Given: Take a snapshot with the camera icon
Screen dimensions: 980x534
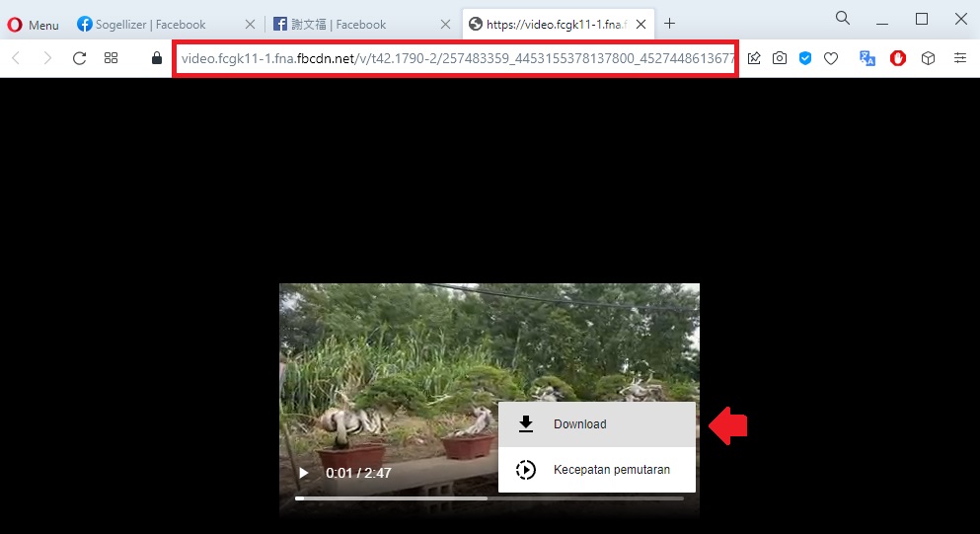Looking at the screenshot, I should [780, 58].
